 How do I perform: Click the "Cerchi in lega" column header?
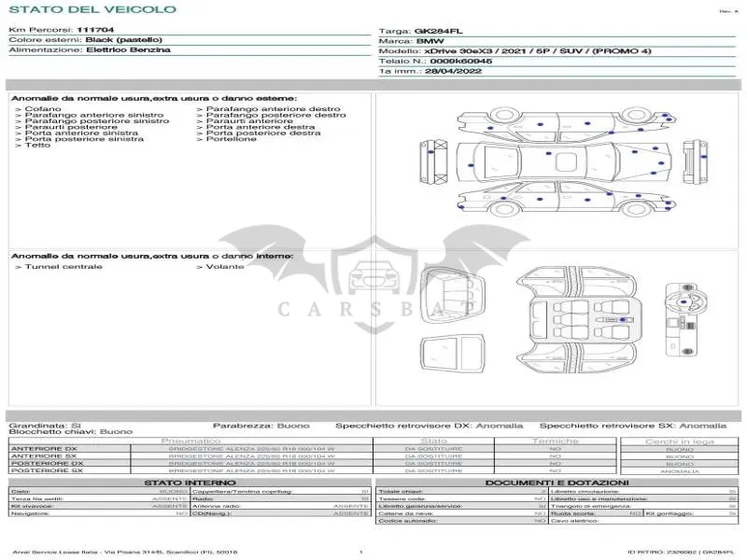pos(680,441)
